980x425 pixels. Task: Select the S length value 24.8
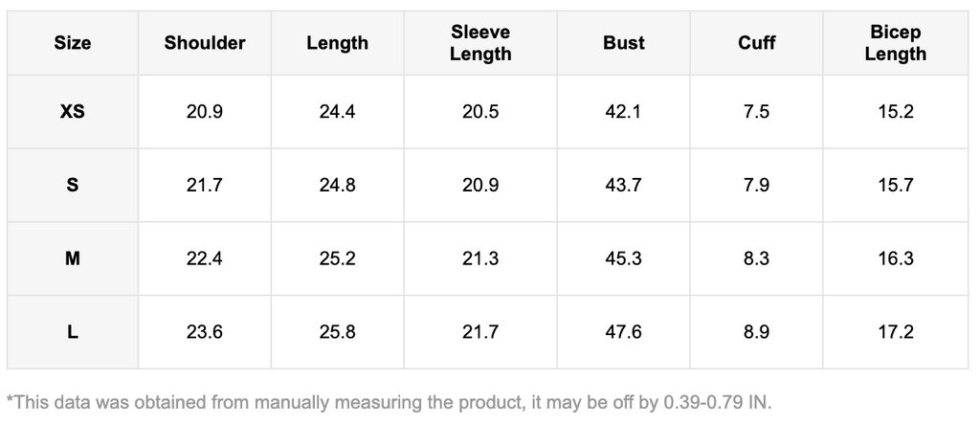(x=337, y=186)
